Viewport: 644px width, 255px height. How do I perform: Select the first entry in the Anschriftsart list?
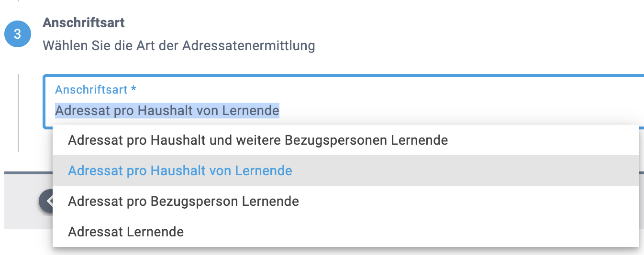pos(258,140)
